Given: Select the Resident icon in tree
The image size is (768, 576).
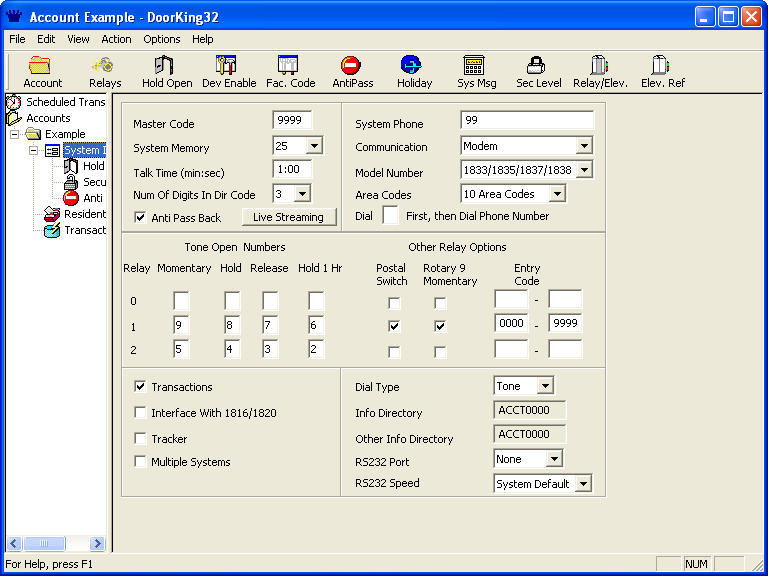Looking at the screenshot, I should click(x=52, y=214).
